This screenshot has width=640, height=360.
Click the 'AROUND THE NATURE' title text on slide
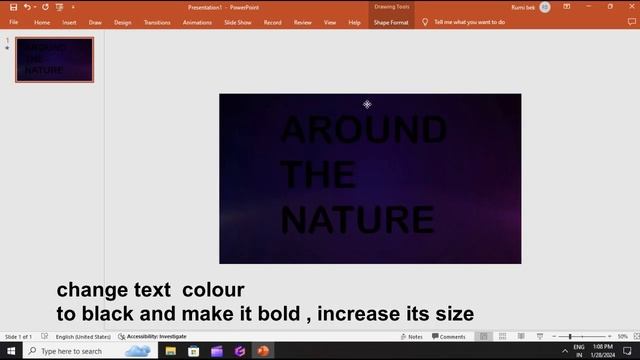[x=363, y=174]
